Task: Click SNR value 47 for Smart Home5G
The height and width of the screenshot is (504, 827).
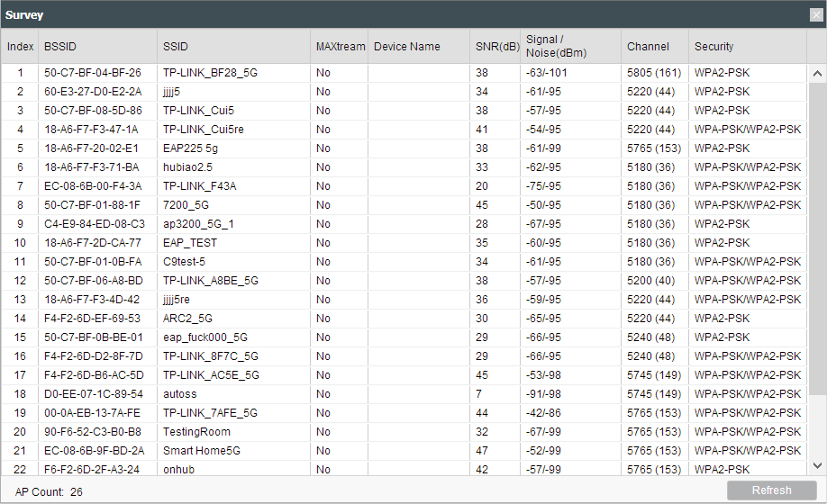Action: [482, 451]
